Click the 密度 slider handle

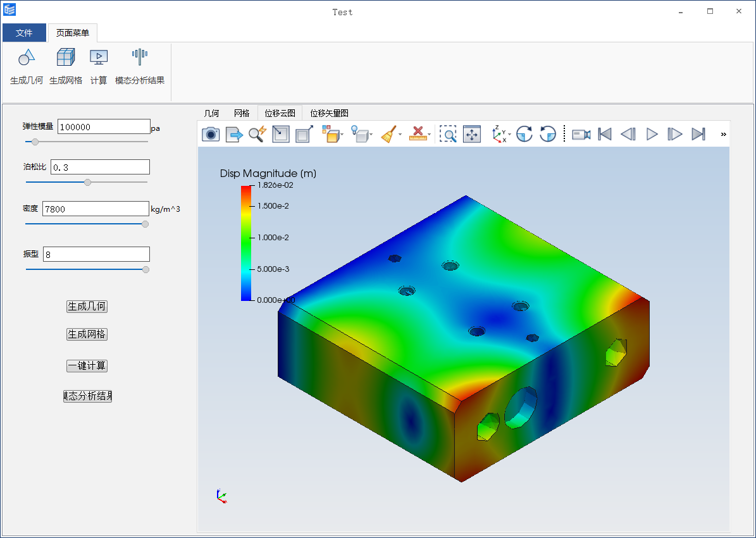pos(145,224)
